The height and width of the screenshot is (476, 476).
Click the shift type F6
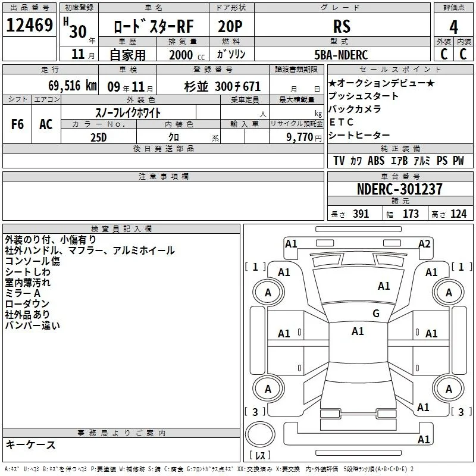click(x=17, y=124)
